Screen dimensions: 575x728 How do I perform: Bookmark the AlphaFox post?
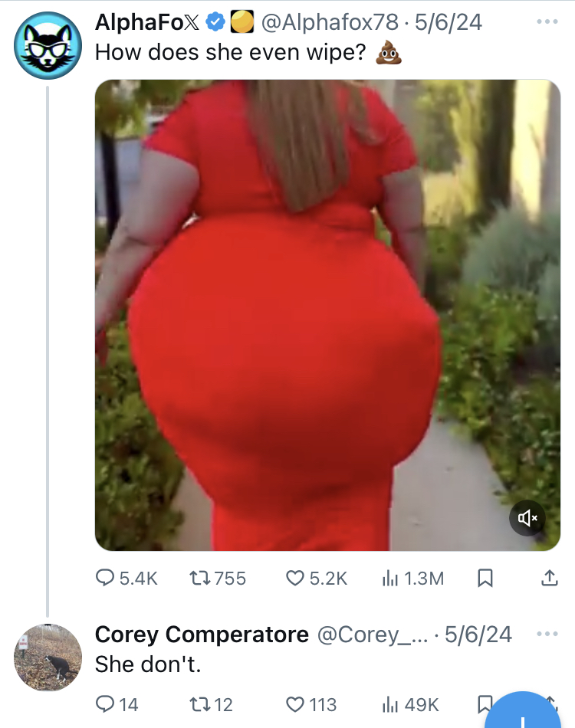[x=485, y=578]
